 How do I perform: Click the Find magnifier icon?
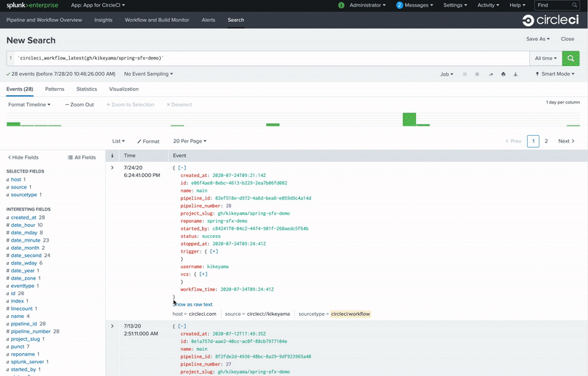click(x=575, y=5)
